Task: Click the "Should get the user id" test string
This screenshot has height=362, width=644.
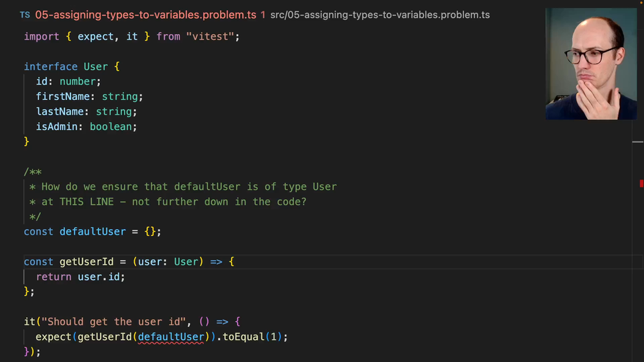Action: (x=114, y=322)
